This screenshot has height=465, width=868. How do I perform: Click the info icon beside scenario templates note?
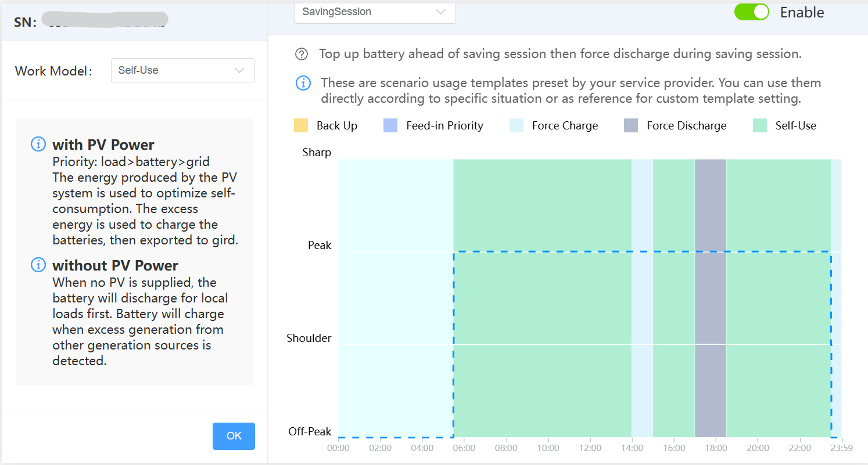pos(303,83)
